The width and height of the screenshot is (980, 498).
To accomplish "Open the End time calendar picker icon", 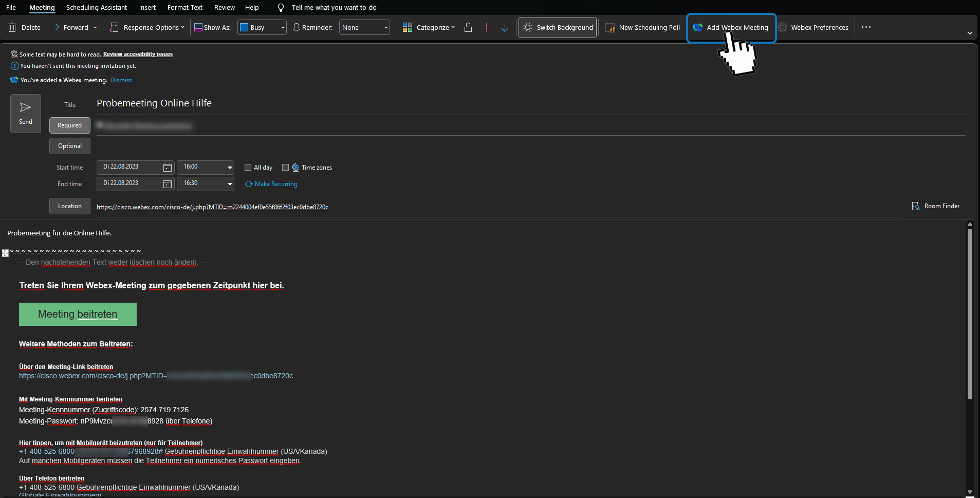I will point(168,184).
